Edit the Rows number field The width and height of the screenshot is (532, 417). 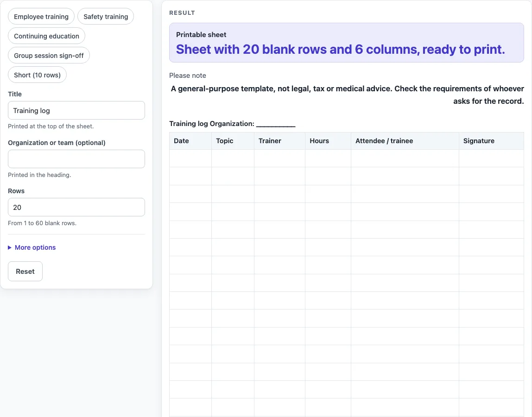(x=76, y=207)
